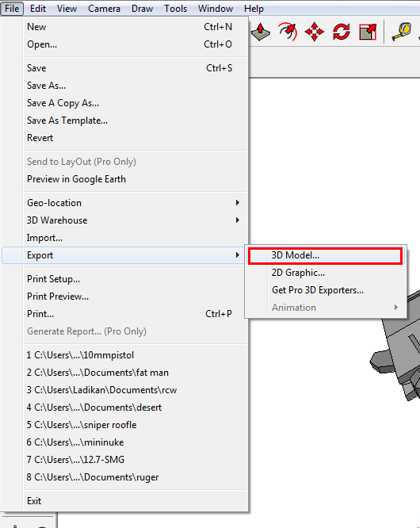
Task: Open the Camera menu
Action: [104, 9]
